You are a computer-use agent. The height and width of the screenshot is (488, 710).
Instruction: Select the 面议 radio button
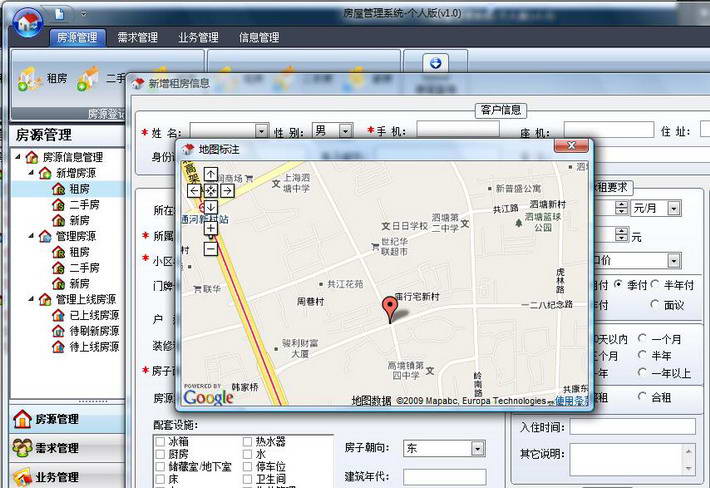tap(655, 304)
